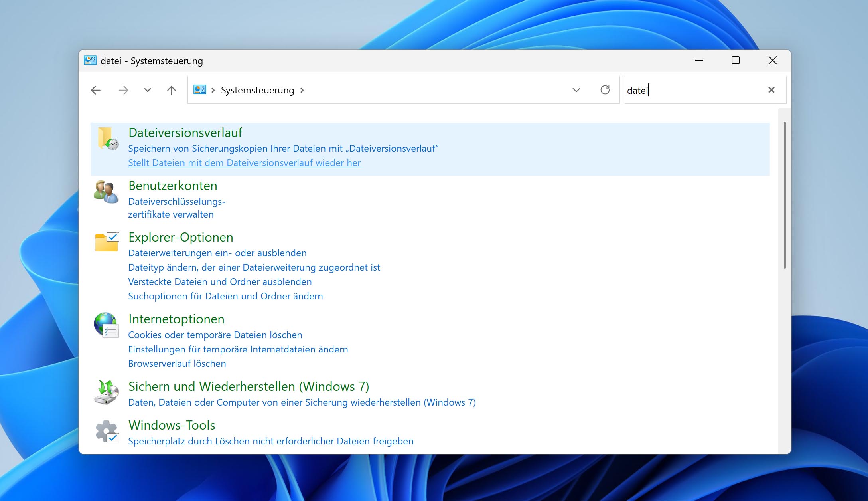
Task: Maximize the Systemsteuerung window
Action: 736,60
